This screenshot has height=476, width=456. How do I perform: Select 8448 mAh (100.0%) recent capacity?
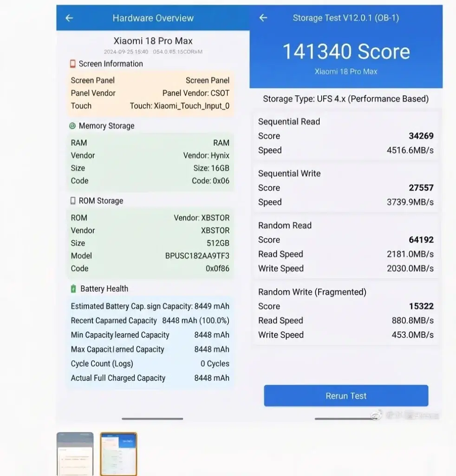tap(195, 321)
